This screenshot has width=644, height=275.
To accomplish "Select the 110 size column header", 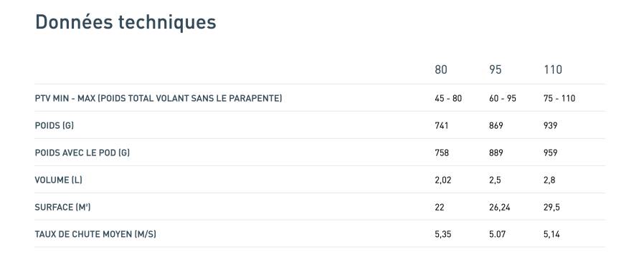I will coord(553,69).
